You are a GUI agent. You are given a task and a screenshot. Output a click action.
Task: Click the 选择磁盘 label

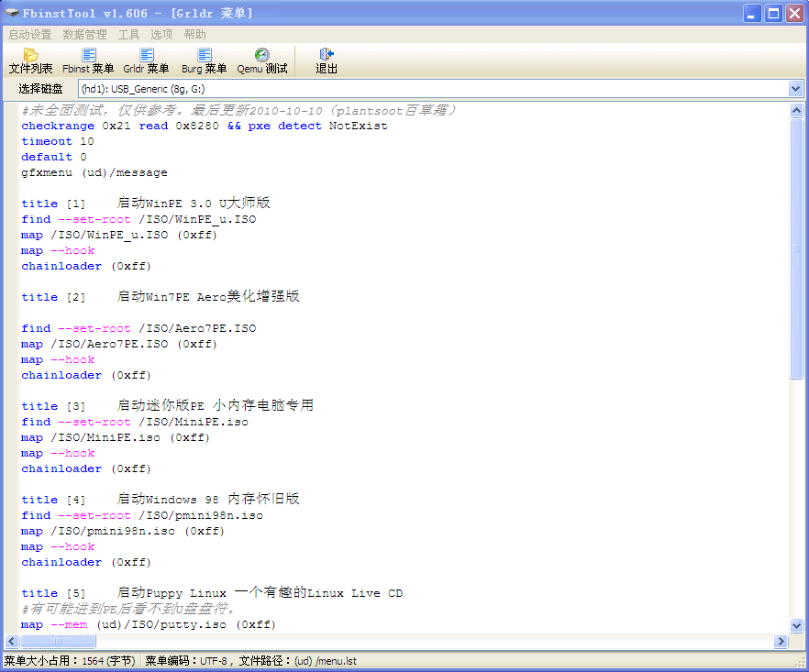[x=40, y=89]
